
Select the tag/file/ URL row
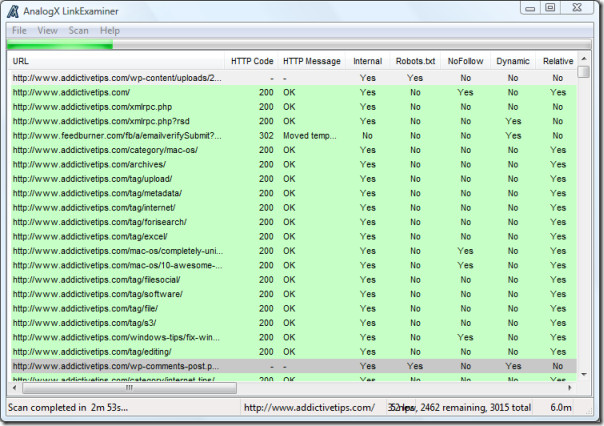click(x=293, y=309)
